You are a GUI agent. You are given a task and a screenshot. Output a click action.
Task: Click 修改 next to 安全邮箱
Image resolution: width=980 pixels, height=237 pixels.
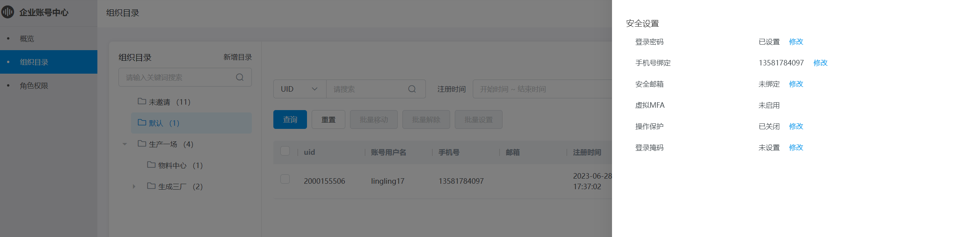tap(796, 84)
